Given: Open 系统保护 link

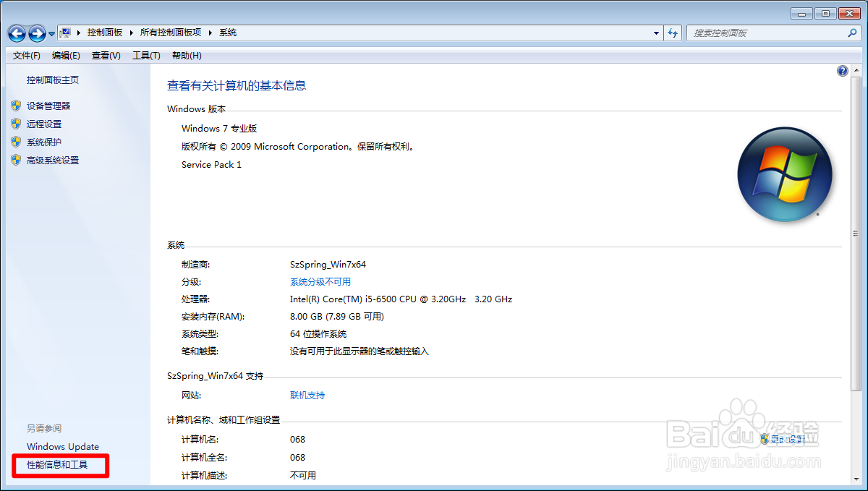Looking at the screenshot, I should click(44, 142).
